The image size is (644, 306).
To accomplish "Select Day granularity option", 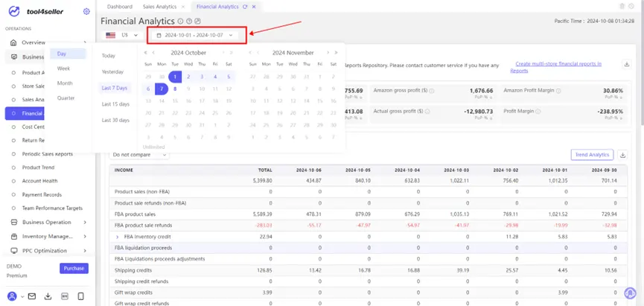I will [x=68, y=54].
